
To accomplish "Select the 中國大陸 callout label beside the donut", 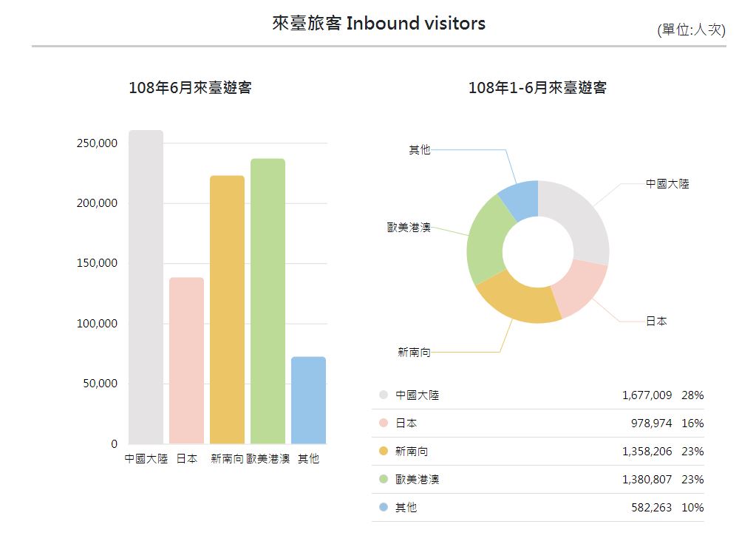I will click(668, 184).
